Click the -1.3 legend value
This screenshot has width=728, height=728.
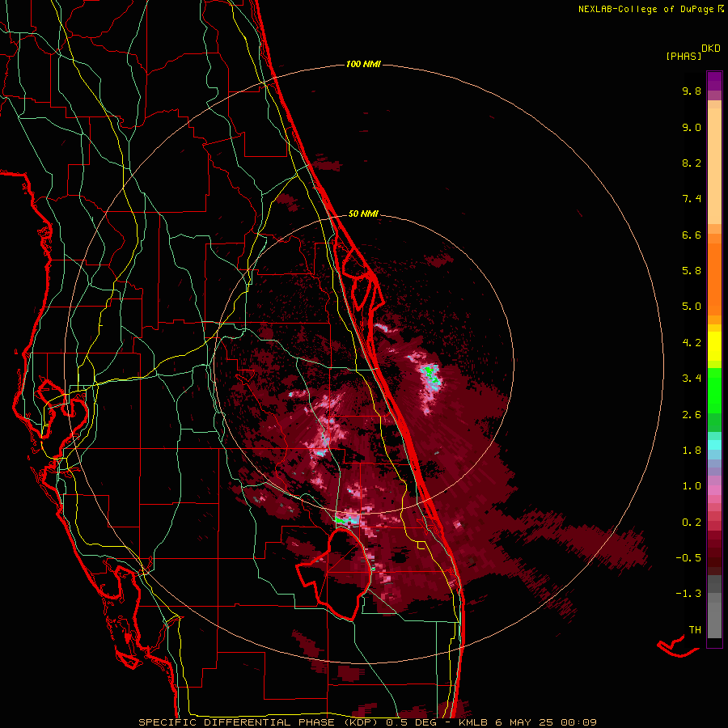[x=688, y=594]
